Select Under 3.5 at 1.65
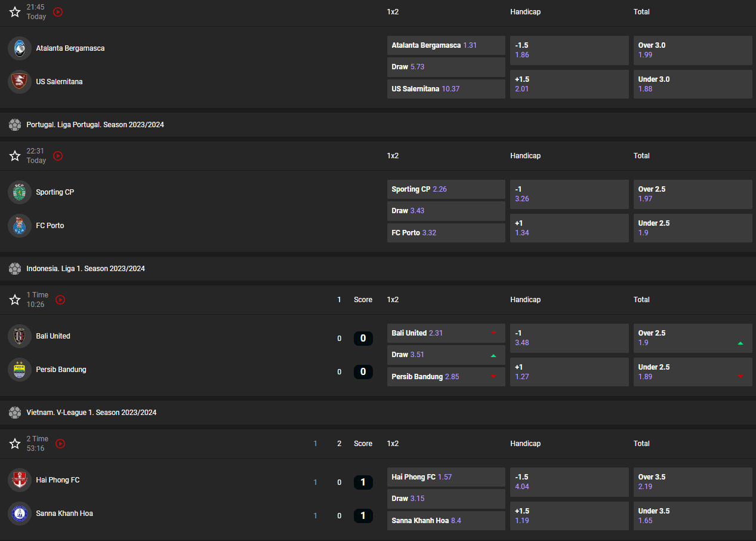Viewport: 756px width, 541px height. (x=693, y=516)
